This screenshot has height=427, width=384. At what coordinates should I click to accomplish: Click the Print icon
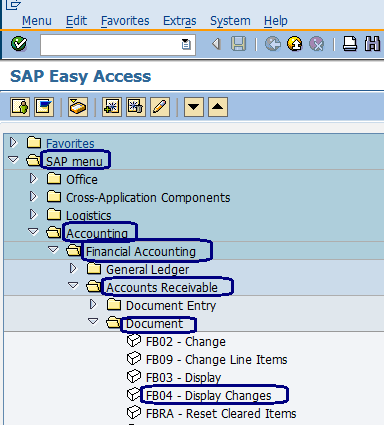[x=350, y=44]
